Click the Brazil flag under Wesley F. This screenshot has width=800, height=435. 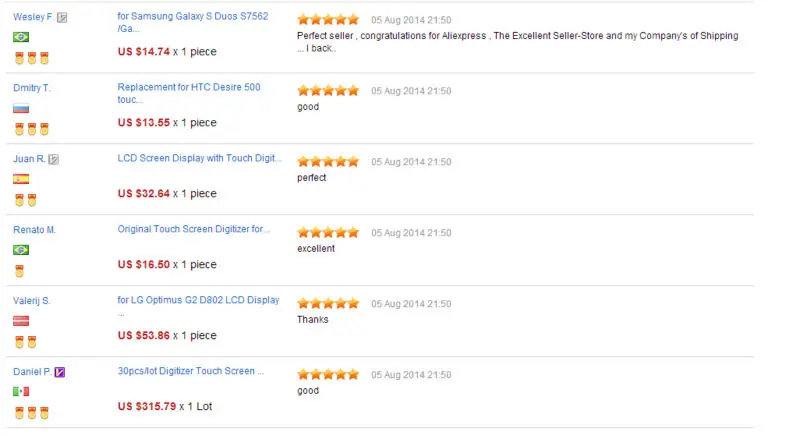point(21,37)
